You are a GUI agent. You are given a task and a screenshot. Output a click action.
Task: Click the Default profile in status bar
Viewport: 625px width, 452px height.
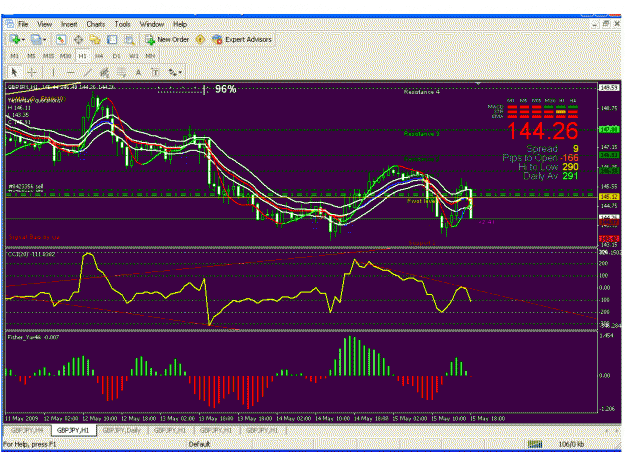point(199,444)
